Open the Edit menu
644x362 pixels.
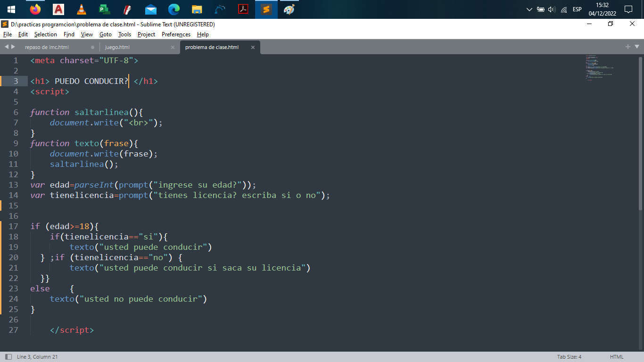[x=23, y=34]
